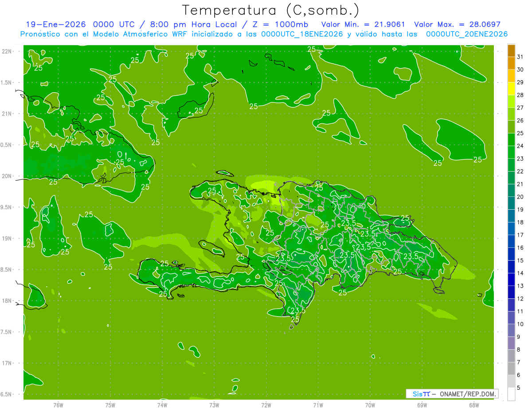This screenshot has height=411, width=532.
Task: Click the title 'Temperatura (C,somb.)'
Action: tap(270, 10)
